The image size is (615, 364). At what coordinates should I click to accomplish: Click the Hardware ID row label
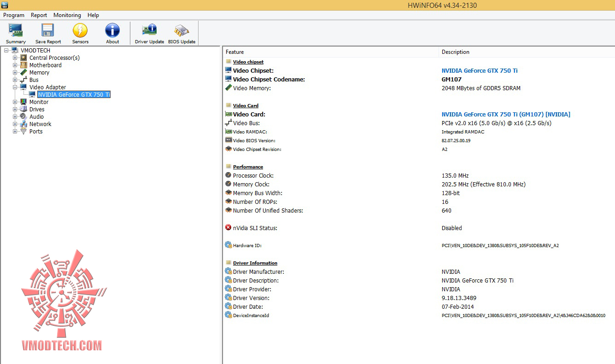247,245
